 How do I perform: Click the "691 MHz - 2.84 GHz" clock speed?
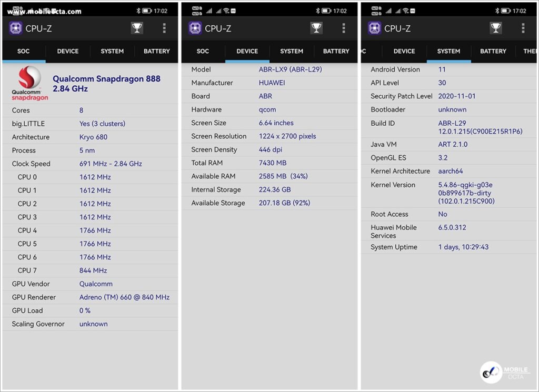111,164
